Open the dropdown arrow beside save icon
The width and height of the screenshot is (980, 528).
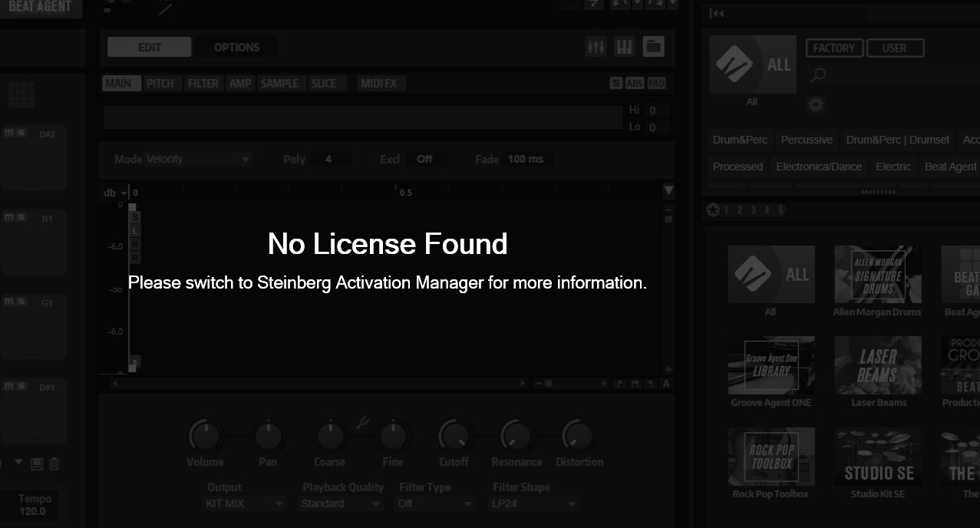pos(20,464)
